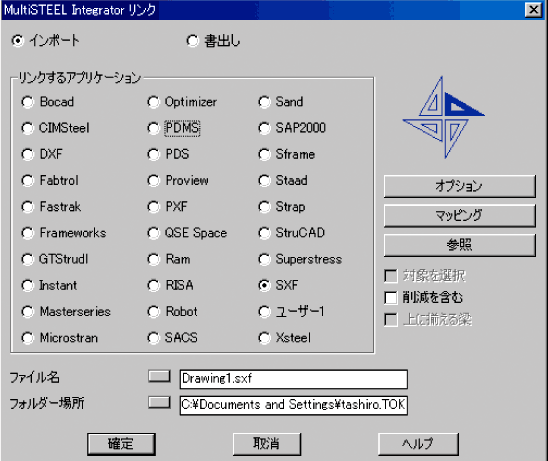Choose the Ram radio option
The width and height of the screenshot is (548, 461).
point(153,259)
